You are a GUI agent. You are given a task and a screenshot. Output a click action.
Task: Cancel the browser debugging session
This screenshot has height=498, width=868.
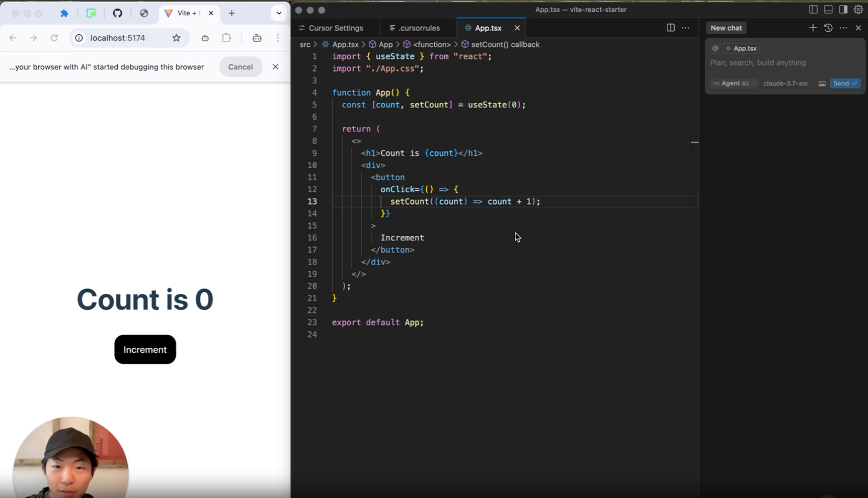[x=241, y=67]
